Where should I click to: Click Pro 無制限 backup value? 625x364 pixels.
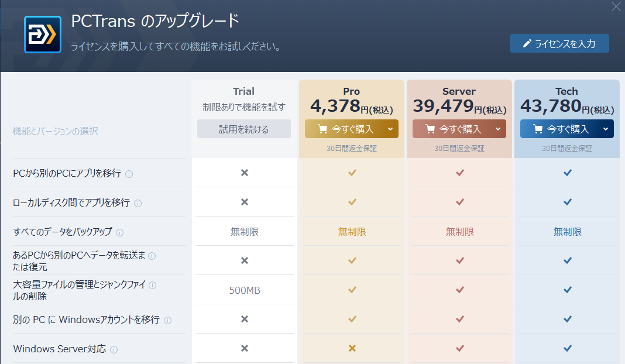(x=352, y=232)
